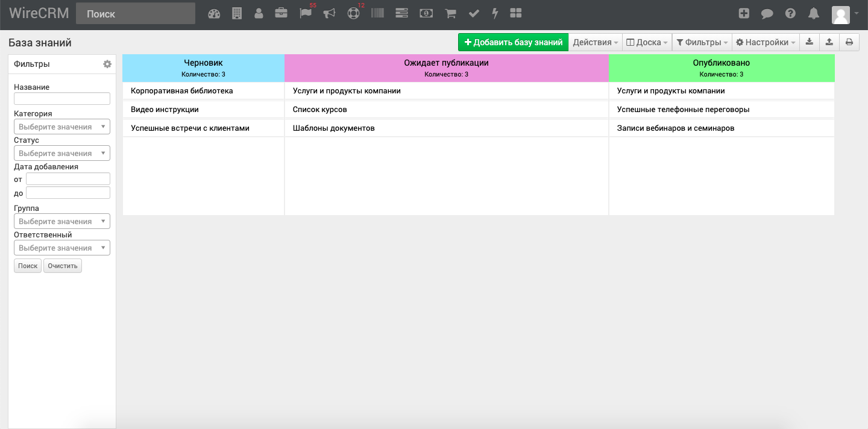Expand the Ответственный dropdown
Screen dimensions: 868x429
click(x=62, y=248)
